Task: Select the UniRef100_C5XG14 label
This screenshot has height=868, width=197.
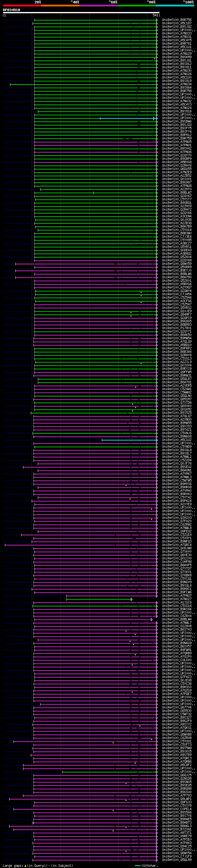Action: [x=177, y=606]
